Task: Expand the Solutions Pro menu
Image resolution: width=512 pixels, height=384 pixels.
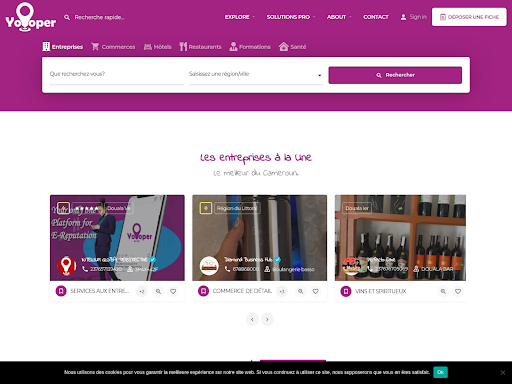Action: click(x=291, y=17)
